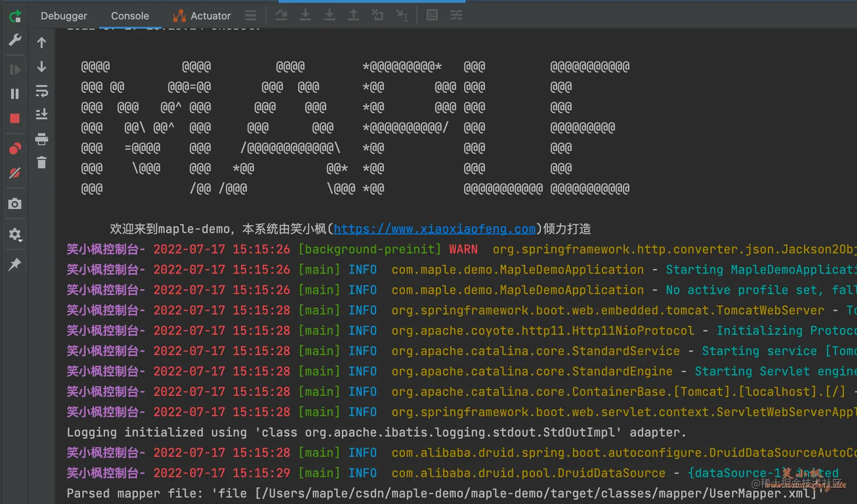Move up the stack trace arrow
The width and height of the screenshot is (857, 504).
41,42
